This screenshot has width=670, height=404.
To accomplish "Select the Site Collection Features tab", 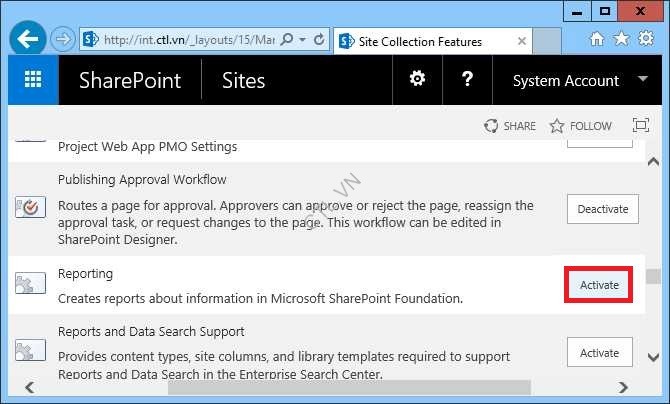I will coord(432,41).
